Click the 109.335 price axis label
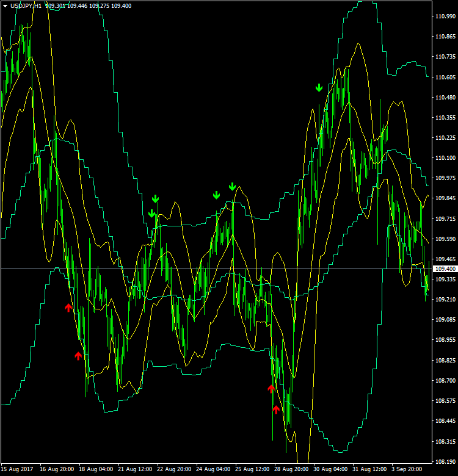 (445, 279)
